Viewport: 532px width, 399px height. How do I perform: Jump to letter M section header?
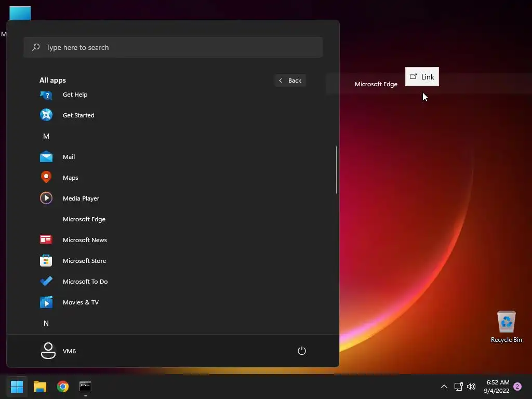pyautogui.click(x=46, y=136)
